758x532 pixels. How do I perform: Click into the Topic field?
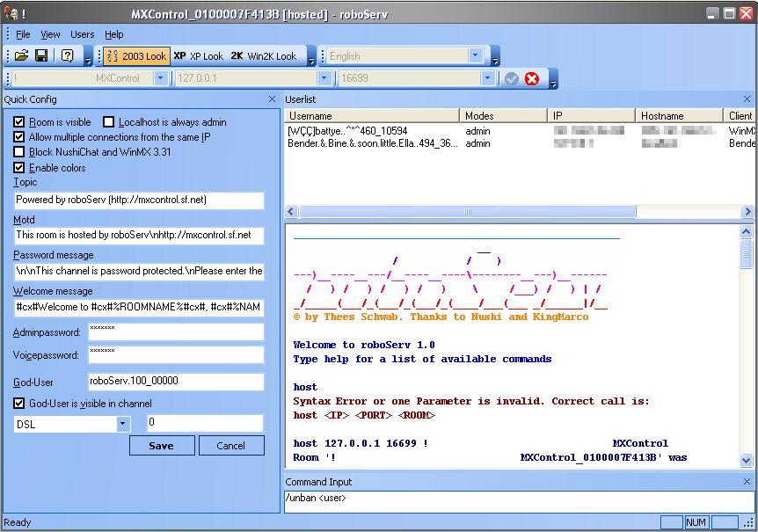139,200
